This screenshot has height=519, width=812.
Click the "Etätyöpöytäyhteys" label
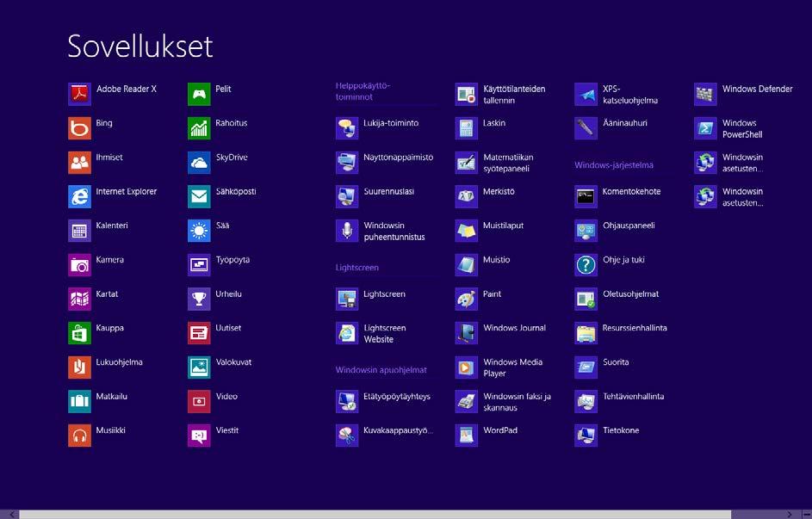pyautogui.click(x=397, y=397)
